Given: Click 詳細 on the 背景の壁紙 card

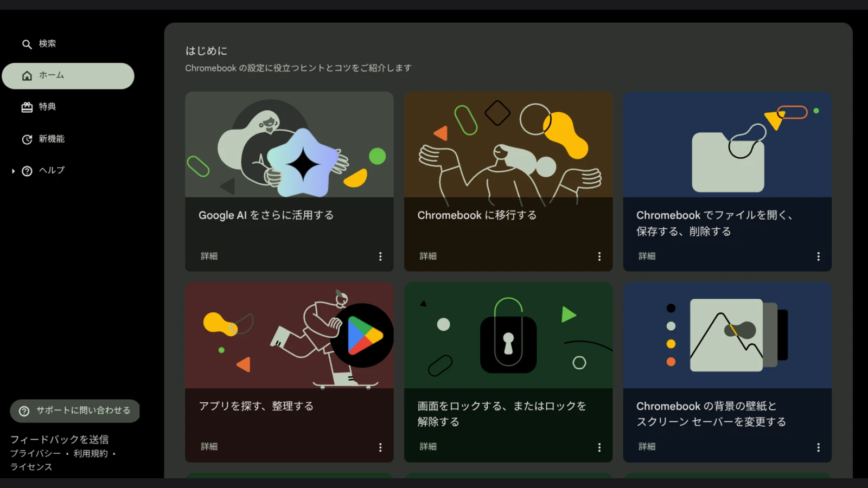Looking at the screenshot, I should tap(647, 446).
